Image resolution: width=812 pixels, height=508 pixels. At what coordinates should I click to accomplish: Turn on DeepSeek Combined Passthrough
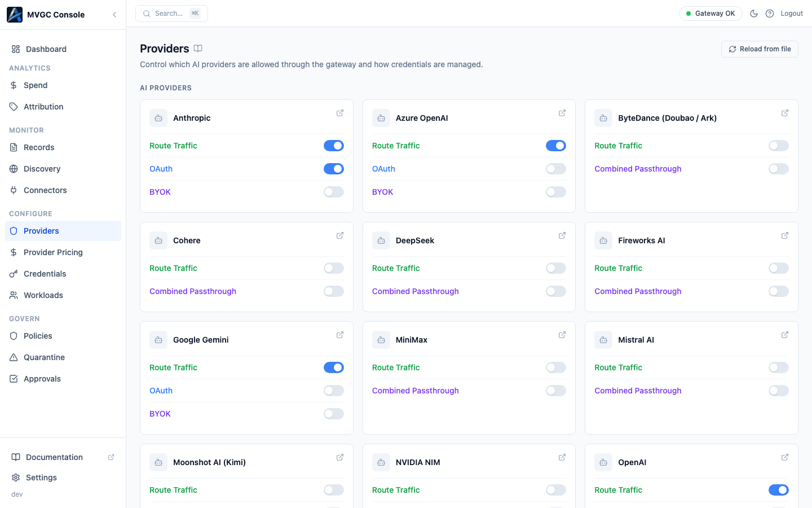pos(556,291)
